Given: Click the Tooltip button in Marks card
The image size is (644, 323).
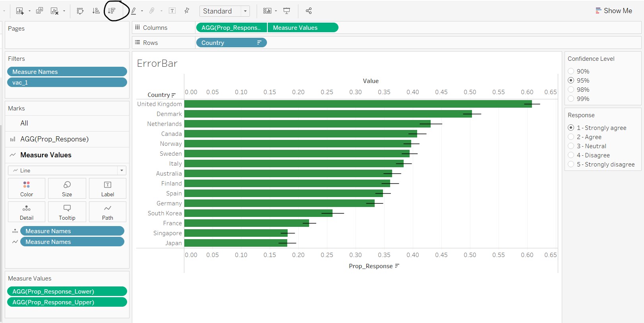Looking at the screenshot, I should [x=67, y=212].
